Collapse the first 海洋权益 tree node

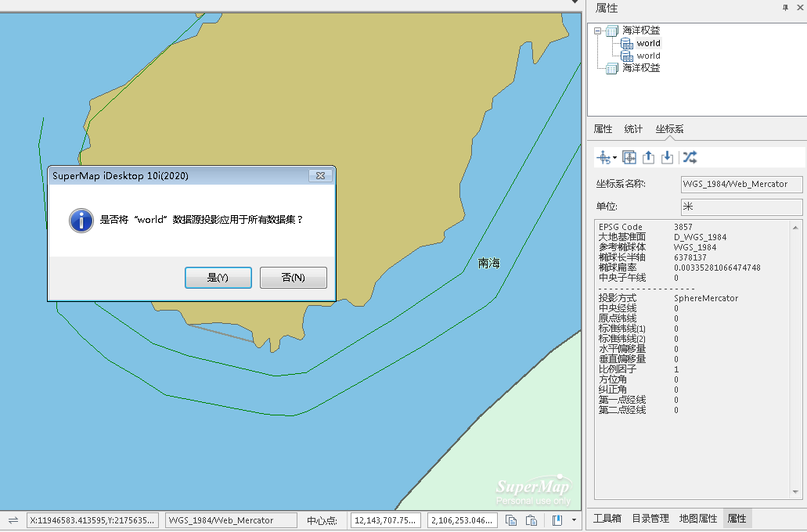597,31
